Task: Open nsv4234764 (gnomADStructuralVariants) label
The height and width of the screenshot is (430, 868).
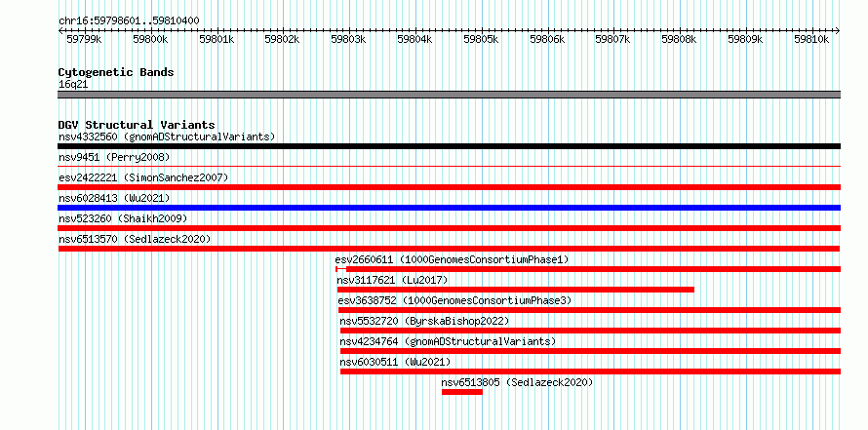Action: click(x=448, y=341)
